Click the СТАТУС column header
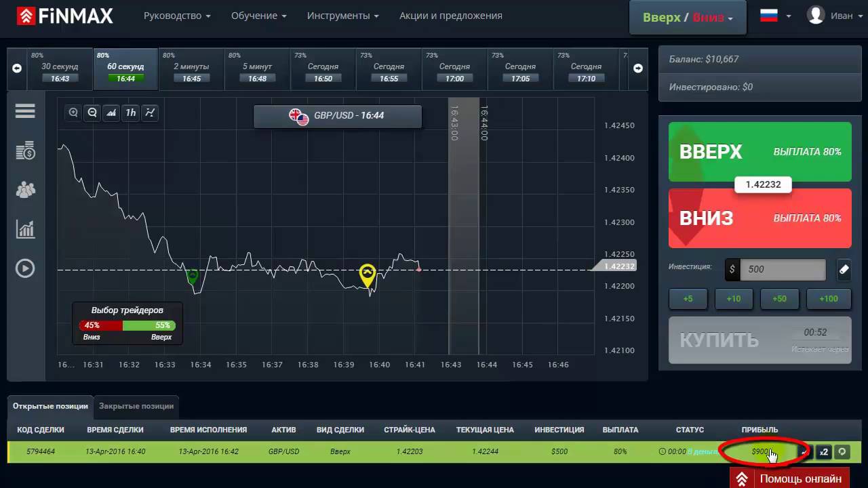 pyautogui.click(x=690, y=430)
